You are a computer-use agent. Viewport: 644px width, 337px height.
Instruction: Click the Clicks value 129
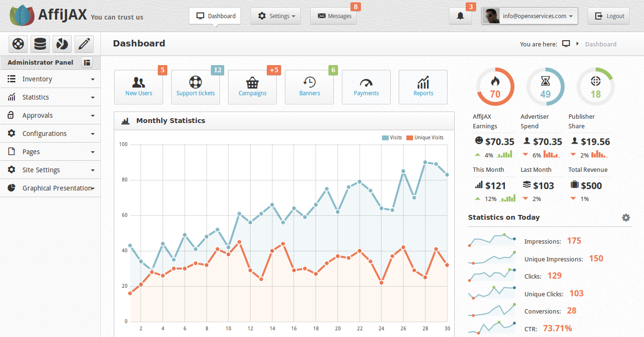[x=555, y=276]
